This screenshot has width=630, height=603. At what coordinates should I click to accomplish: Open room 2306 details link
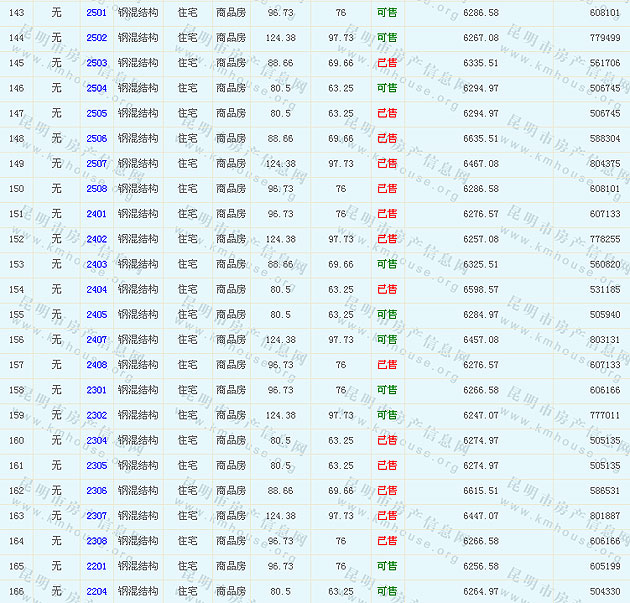97,491
